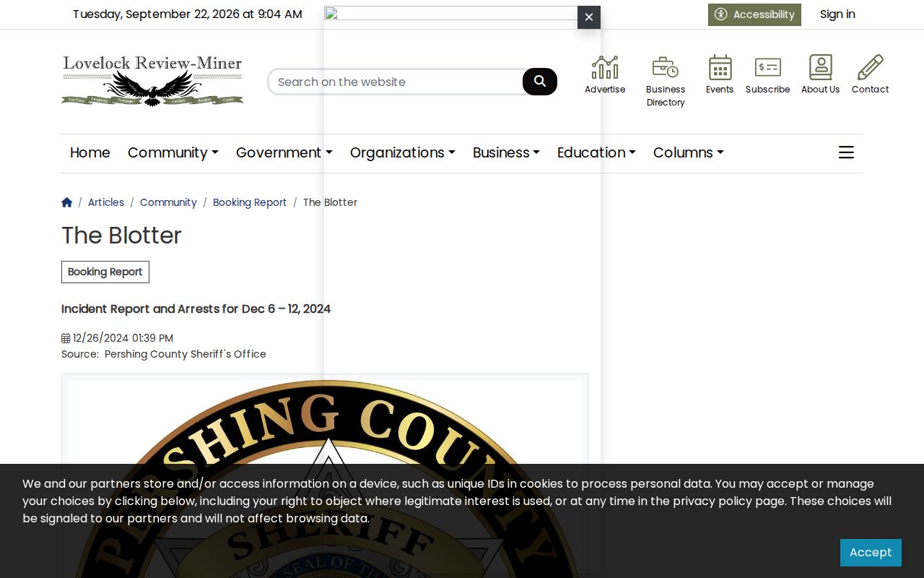Open the Business Directory briefcase icon
The image size is (924, 578).
(x=666, y=67)
